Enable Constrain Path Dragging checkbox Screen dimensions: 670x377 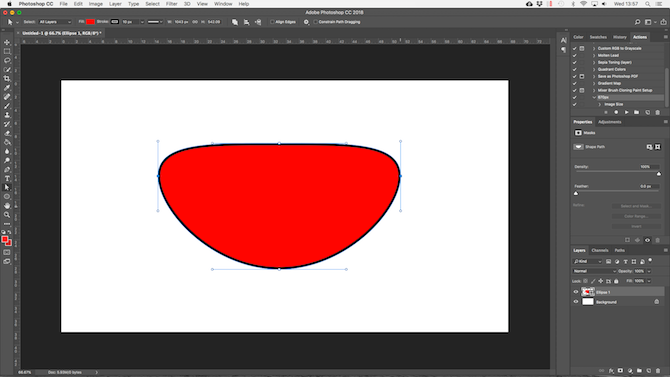pyautogui.click(x=315, y=22)
